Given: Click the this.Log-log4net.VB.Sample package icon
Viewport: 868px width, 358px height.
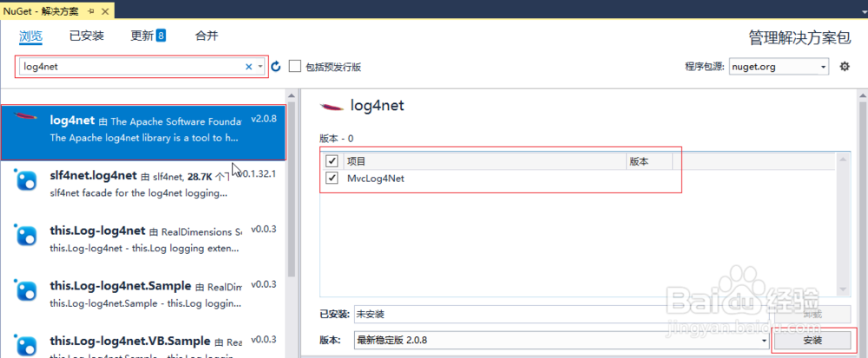Looking at the screenshot, I should point(26,345).
